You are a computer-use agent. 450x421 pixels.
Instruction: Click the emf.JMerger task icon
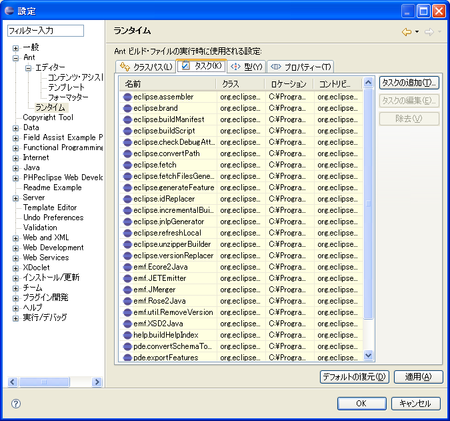click(x=127, y=290)
